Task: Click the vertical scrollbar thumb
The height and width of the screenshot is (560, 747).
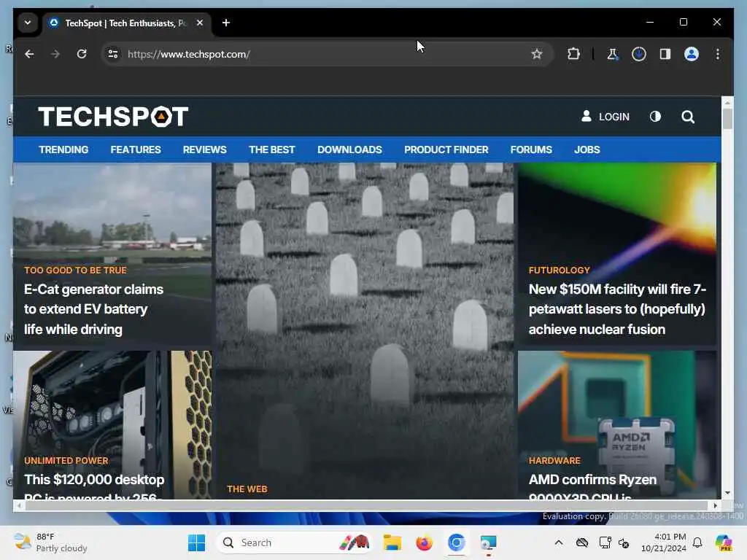Action: pos(727,119)
